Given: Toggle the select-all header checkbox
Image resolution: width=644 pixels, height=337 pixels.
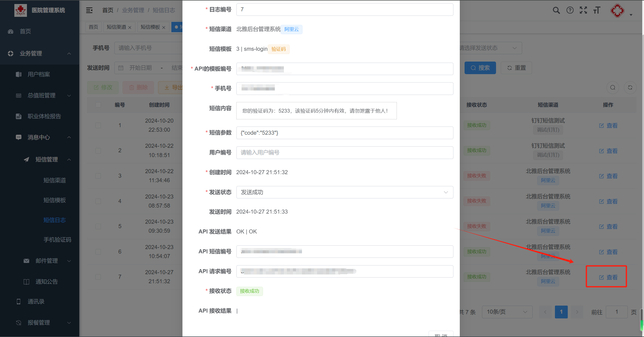Looking at the screenshot, I should [x=98, y=105].
